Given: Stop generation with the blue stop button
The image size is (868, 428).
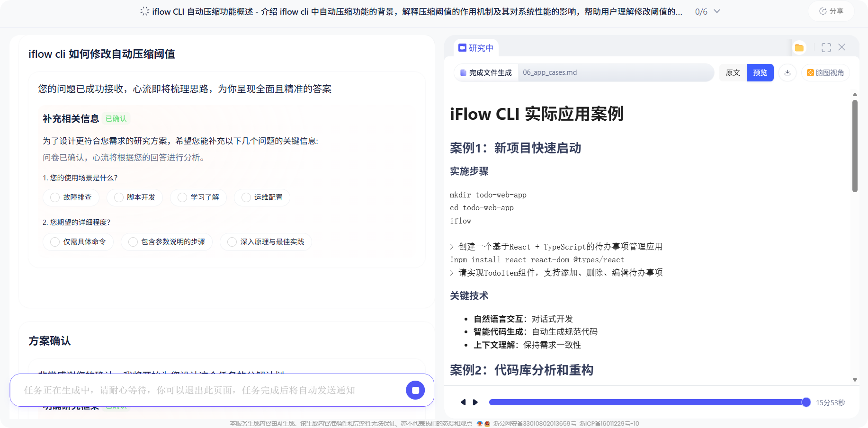Looking at the screenshot, I should (x=415, y=390).
